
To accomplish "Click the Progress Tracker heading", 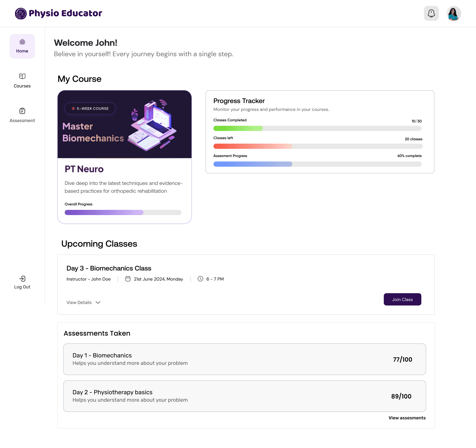I will coord(239,101).
